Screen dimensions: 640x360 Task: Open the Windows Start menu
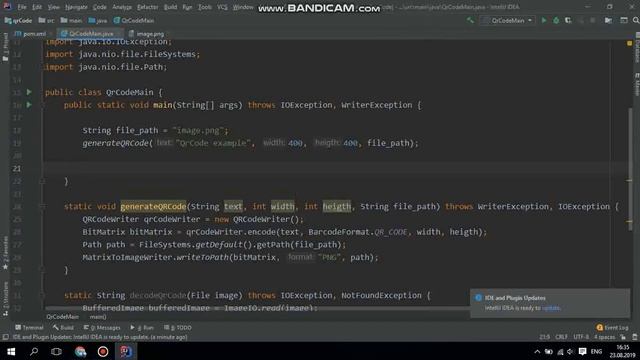[11, 351]
